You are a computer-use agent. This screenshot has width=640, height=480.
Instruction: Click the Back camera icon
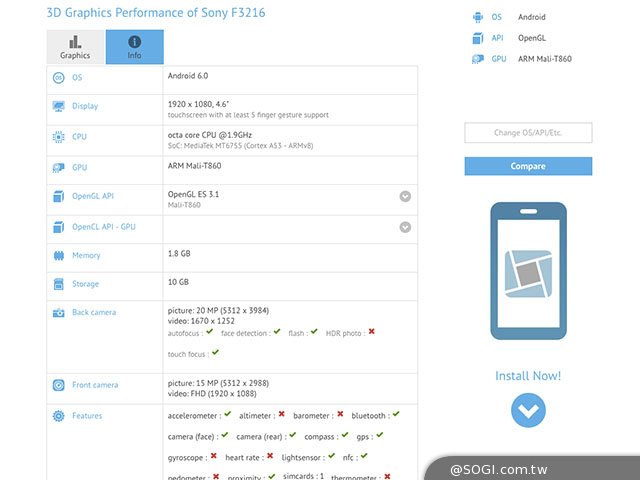point(58,313)
